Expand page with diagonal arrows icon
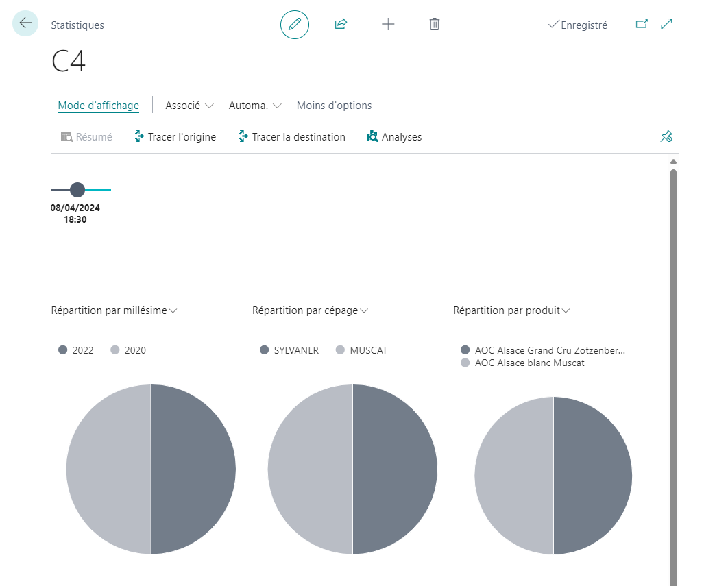The height and width of the screenshot is (586, 728). pos(667,24)
